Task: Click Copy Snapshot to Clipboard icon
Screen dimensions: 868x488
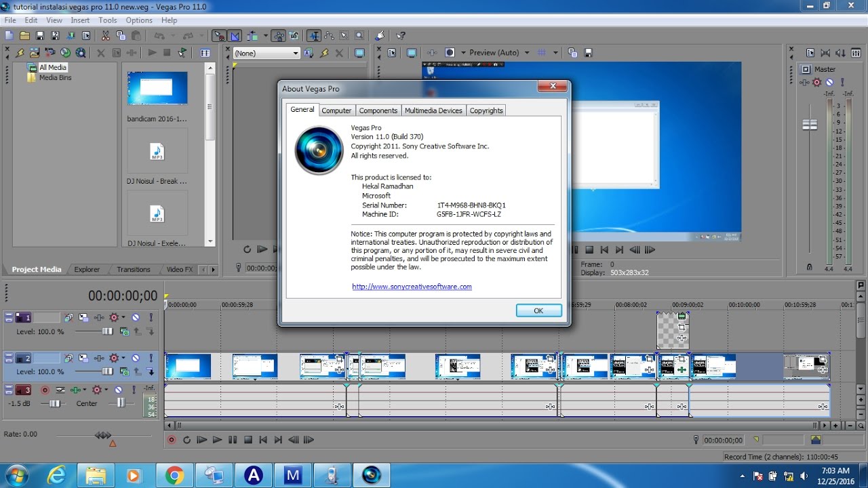Action: pos(572,52)
